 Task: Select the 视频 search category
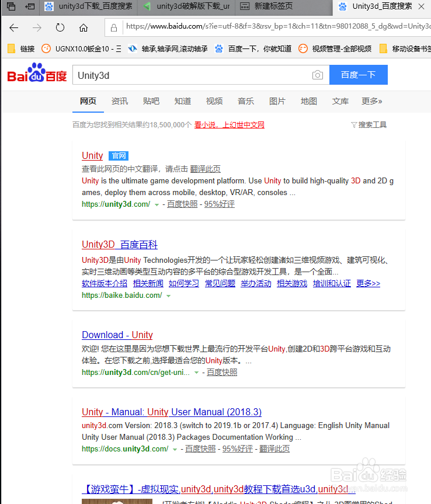214,101
